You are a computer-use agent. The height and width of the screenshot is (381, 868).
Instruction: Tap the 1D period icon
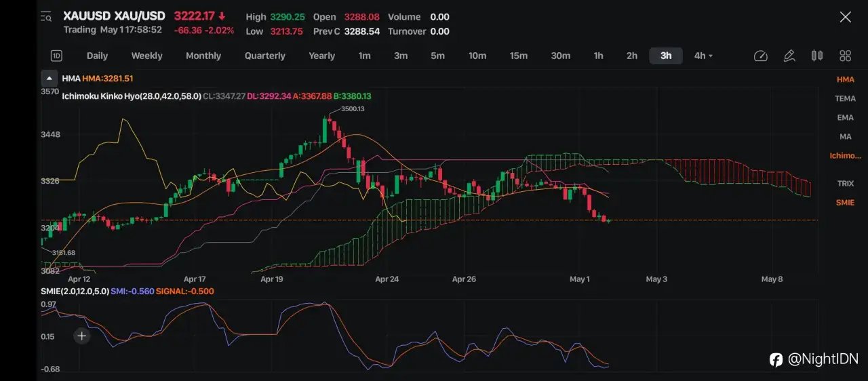click(56, 56)
